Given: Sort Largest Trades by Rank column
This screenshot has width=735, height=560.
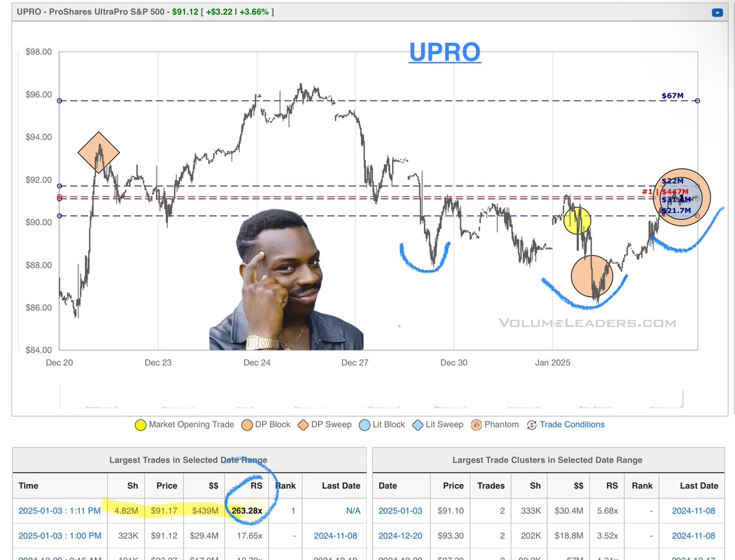Looking at the screenshot, I should point(285,485).
